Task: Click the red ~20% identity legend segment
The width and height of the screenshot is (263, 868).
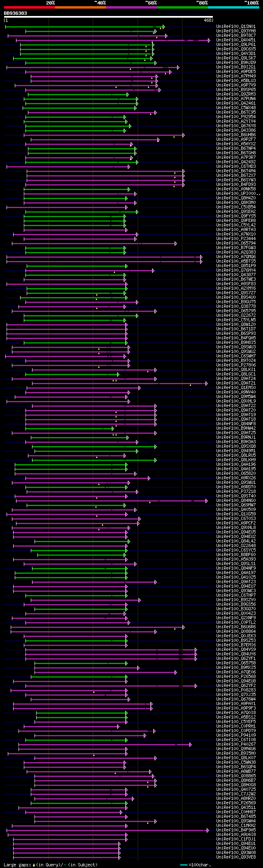Action: 29,7
